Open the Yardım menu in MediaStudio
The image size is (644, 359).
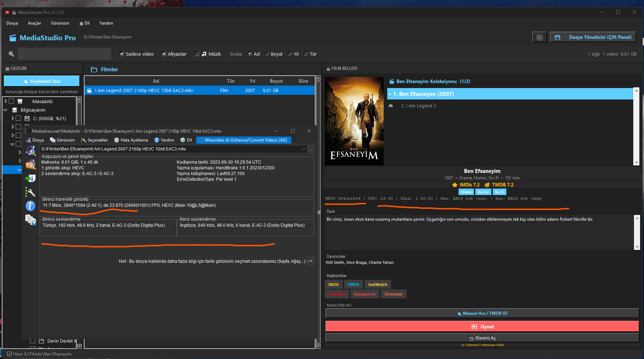(106, 23)
